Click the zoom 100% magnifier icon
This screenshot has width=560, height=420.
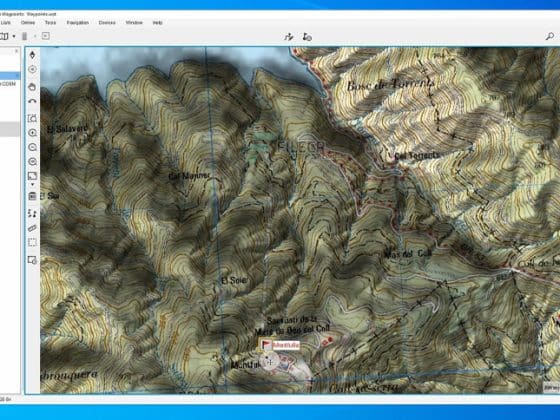point(32,162)
